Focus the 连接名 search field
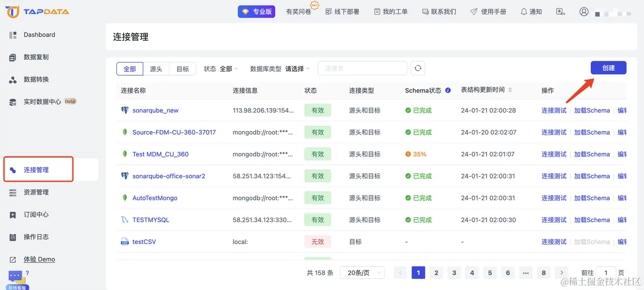Viewport: 644px width, 290px height. [x=362, y=68]
